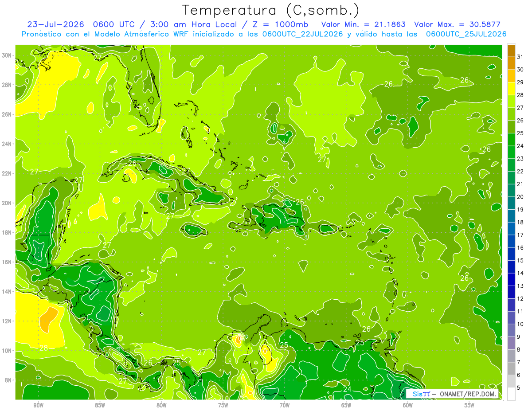Click the longitude axis label "75W"

pyautogui.click(x=223, y=405)
